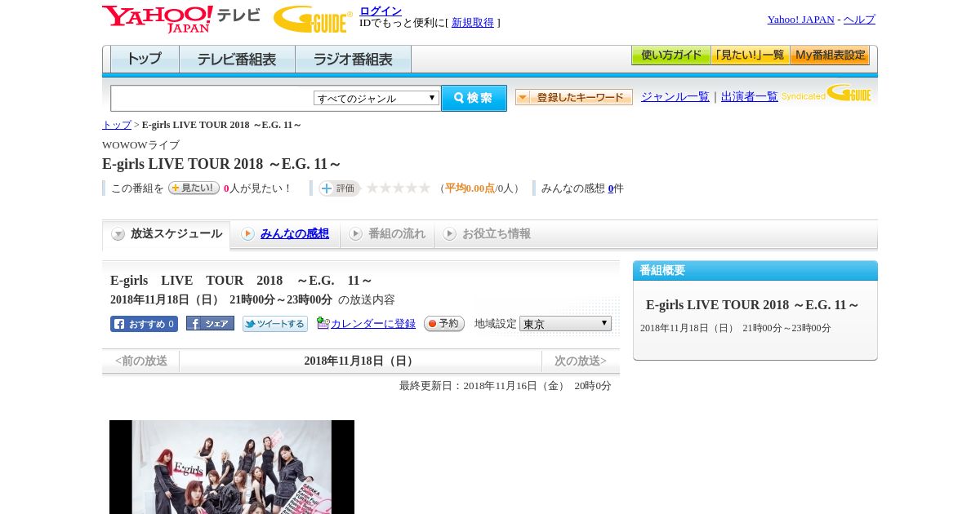Image resolution: width=980 pixels, height=514 pixels.
Task: Click the 予約 record button
Action: [x=444, y=324]
